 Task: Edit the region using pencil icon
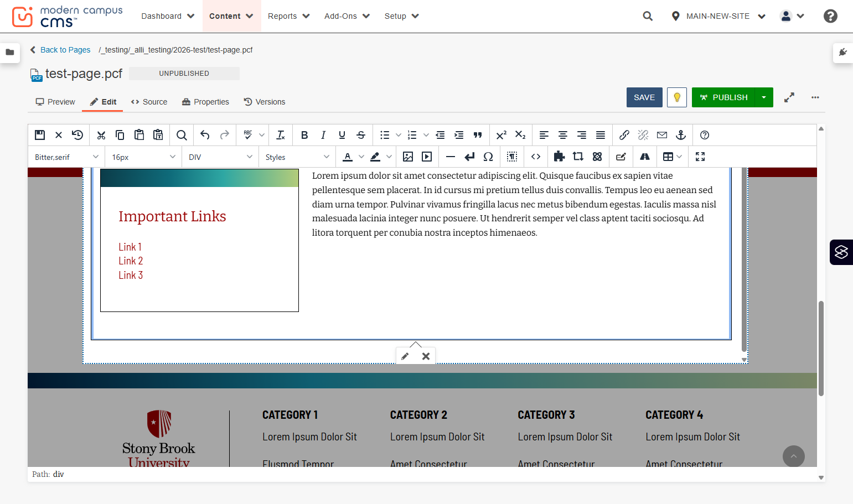[405, 356]
